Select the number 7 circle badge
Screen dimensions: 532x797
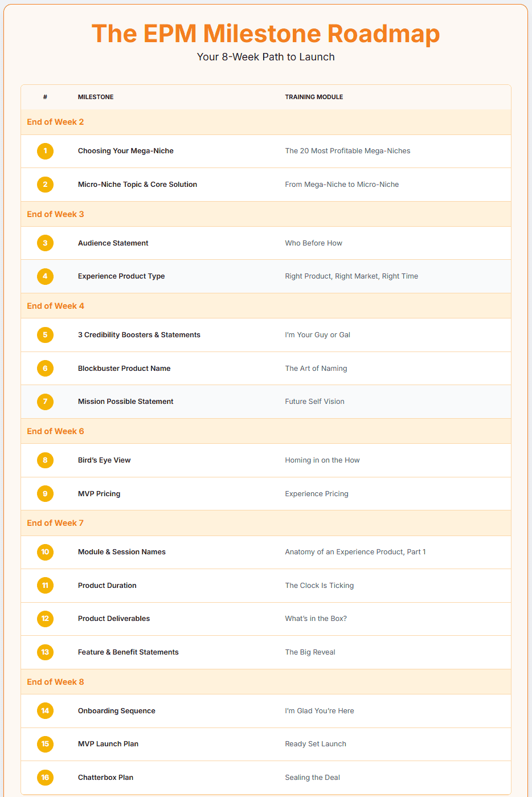point(45,402)
